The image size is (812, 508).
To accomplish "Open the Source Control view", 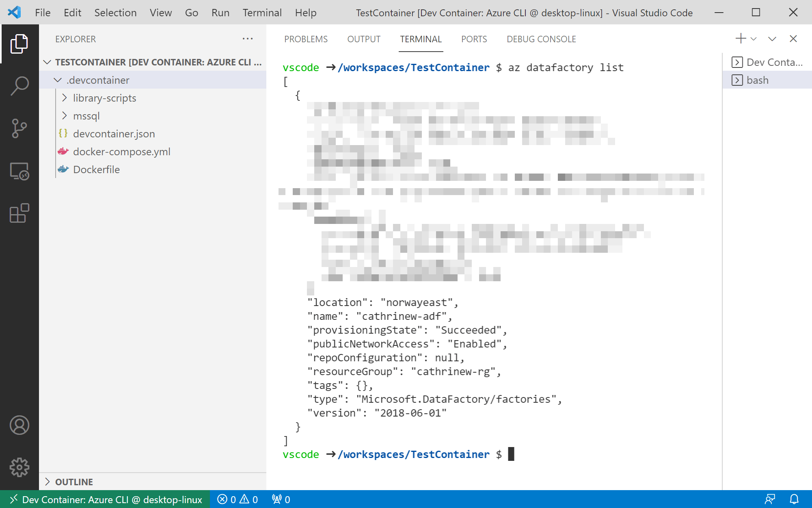I will 19,128.
